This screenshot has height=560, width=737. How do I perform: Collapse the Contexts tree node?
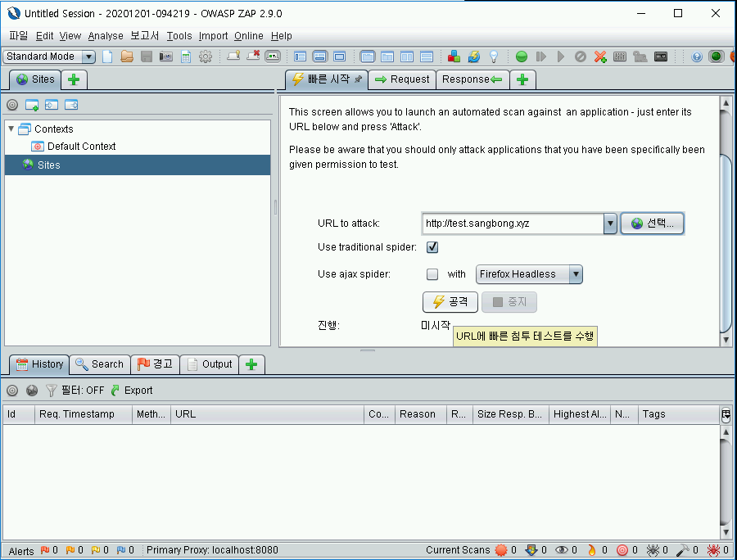point(11,129)
